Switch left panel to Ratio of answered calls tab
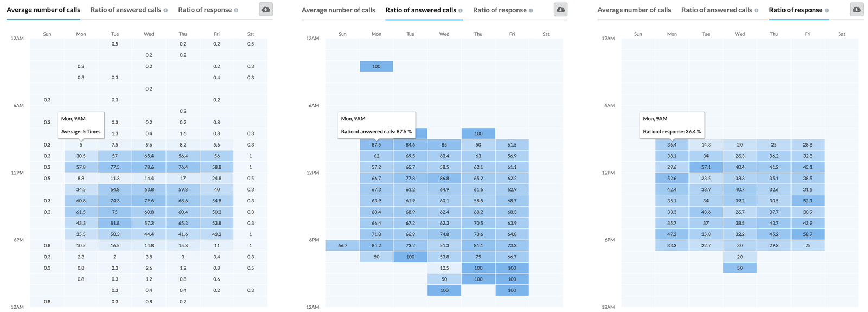The image size is (868, 312). 126,10
